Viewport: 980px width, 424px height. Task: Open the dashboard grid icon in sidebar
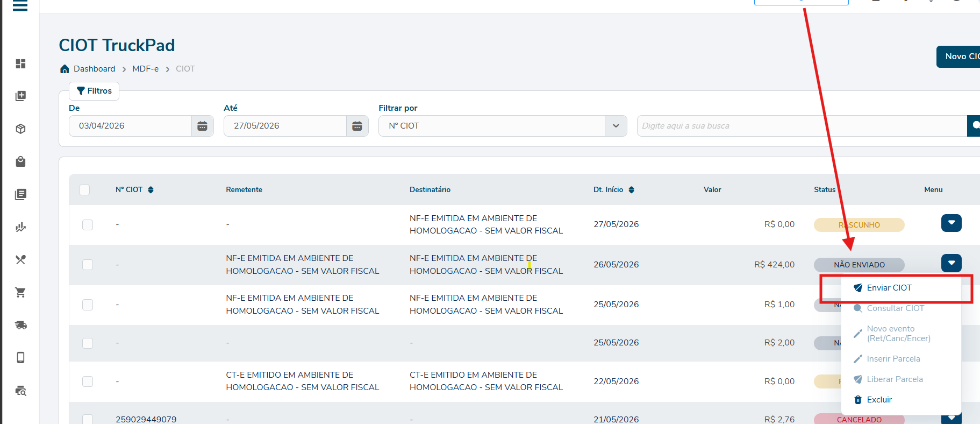click(20, 63)
